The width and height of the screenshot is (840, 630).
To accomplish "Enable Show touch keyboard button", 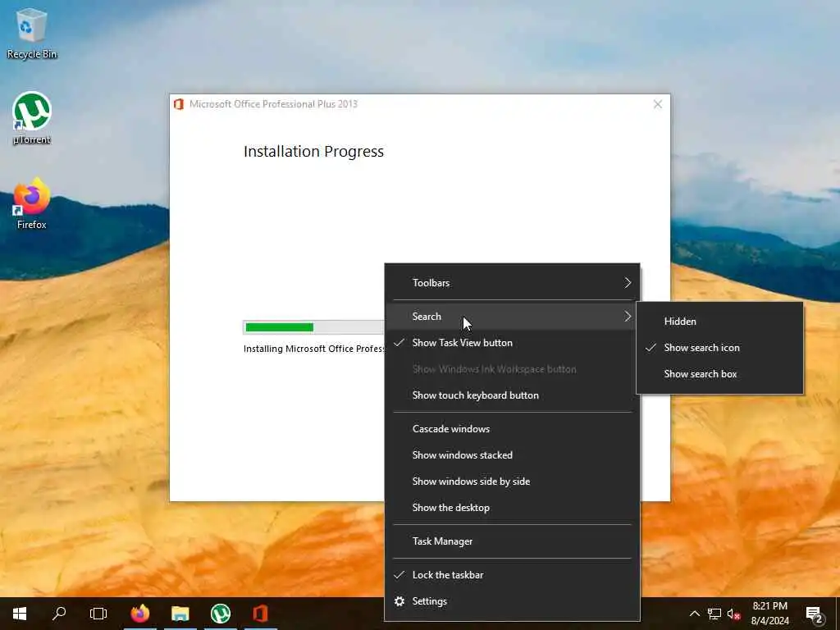I will coord(512,395).
